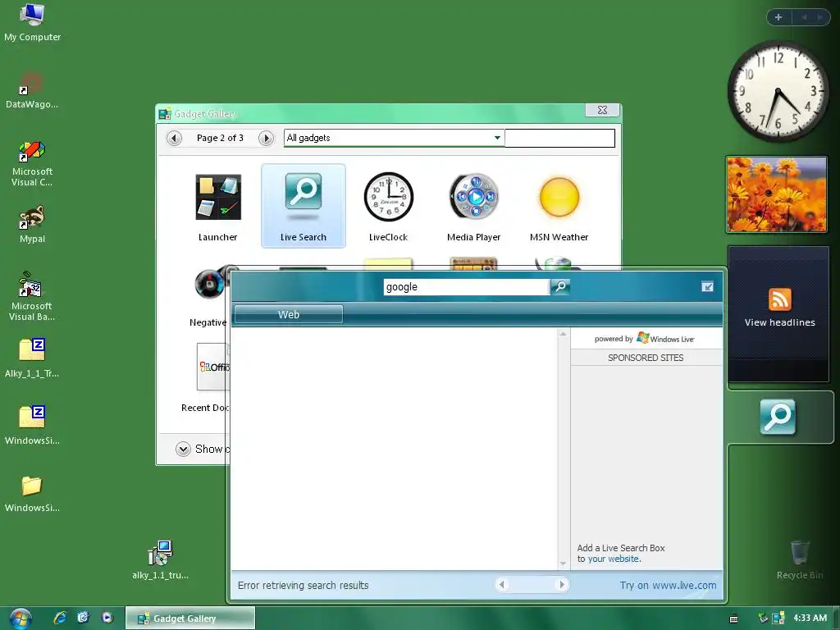Select the DataWago... desktop shortcut
840x630 pixels.
32,90
